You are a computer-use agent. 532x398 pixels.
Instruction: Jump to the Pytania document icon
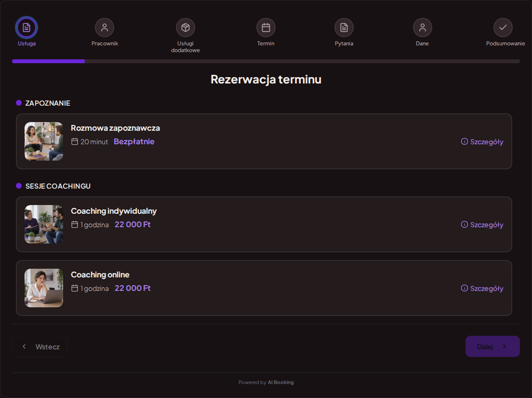pos(344,27)
